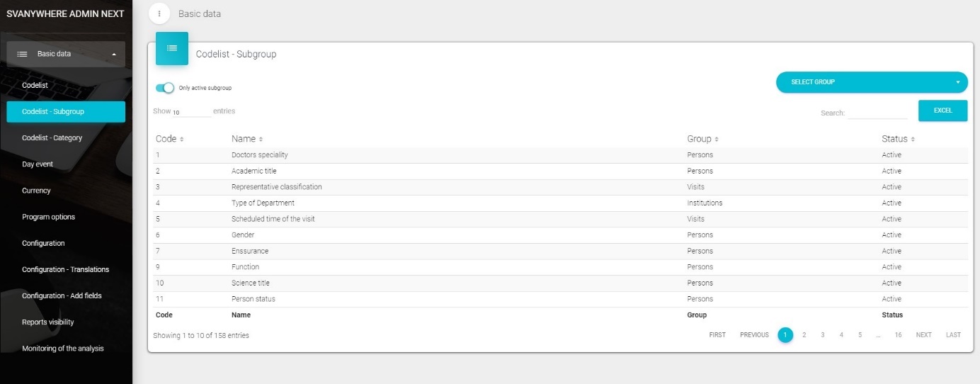Open Configuration - Translations menu item

[x=65, y=269]
